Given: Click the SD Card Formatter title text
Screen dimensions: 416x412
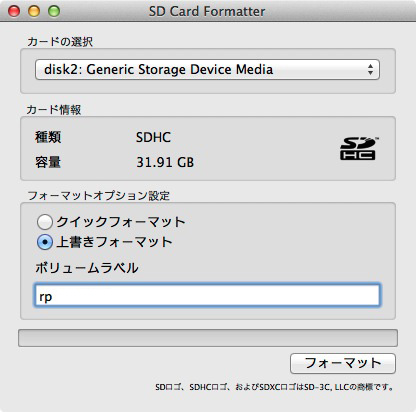Looking at the screenshot, I should click(207, 11).
